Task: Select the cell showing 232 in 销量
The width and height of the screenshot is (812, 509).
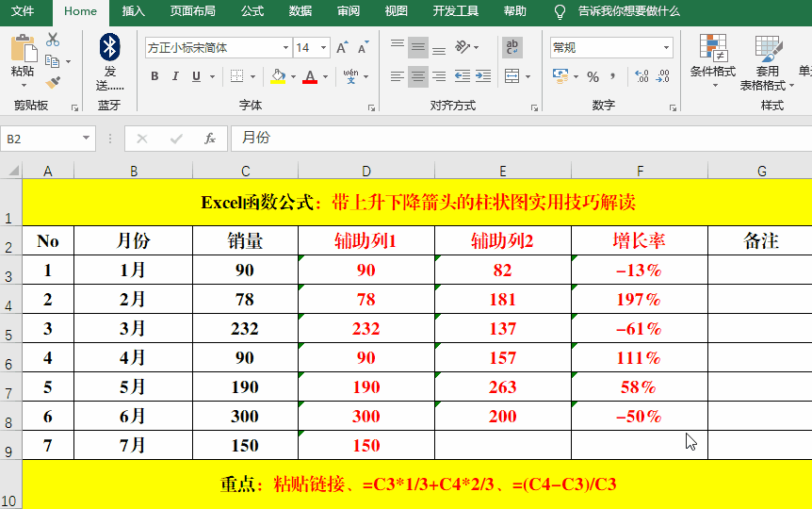Action: 245,328
